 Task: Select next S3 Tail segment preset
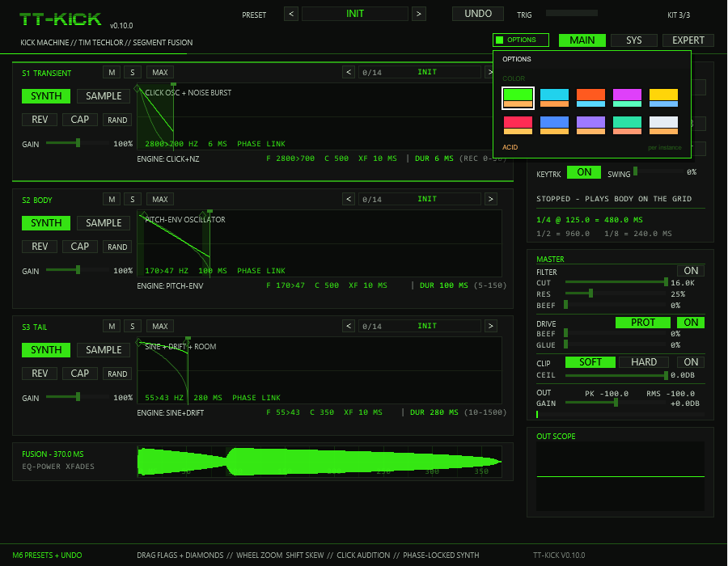[x=491, y=326]
